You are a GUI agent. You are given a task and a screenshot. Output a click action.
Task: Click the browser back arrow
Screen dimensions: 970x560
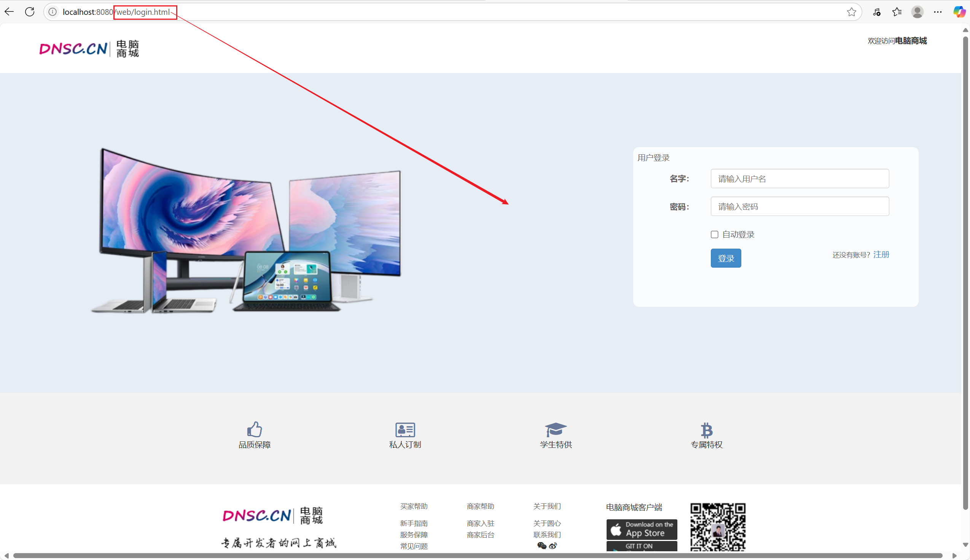9,12
